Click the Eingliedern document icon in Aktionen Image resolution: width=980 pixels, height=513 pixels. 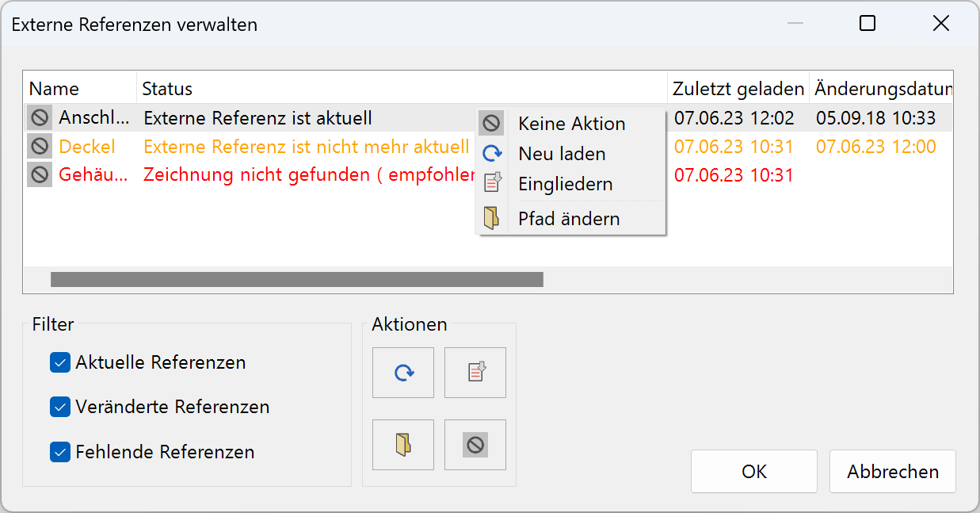tap(475, 373)
